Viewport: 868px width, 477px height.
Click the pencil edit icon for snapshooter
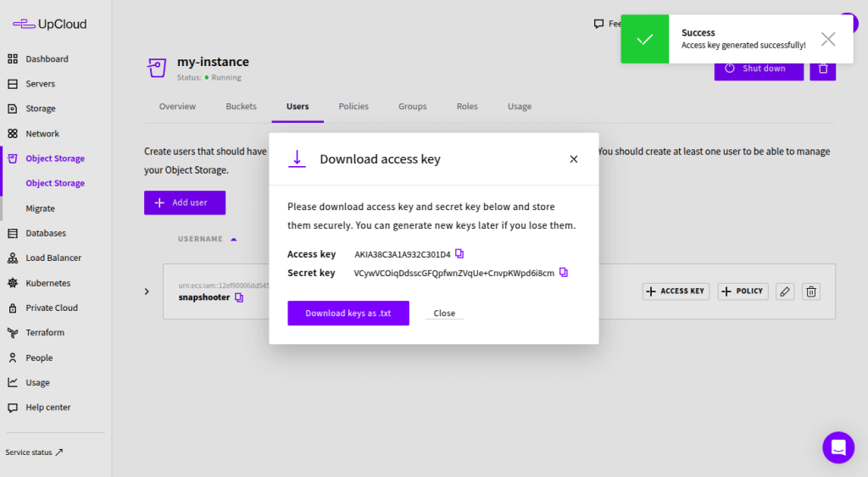785,291
